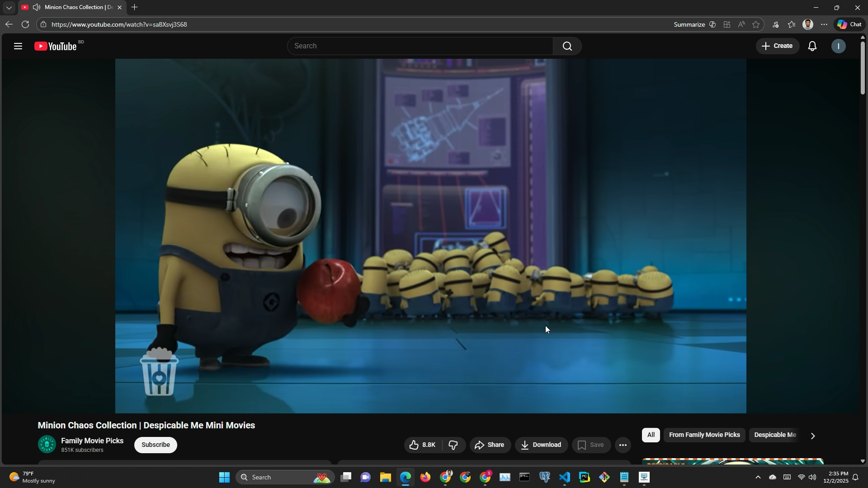Click the Download button
The image size is (868, 488).
pyautogui.click(x=541, y=446)
